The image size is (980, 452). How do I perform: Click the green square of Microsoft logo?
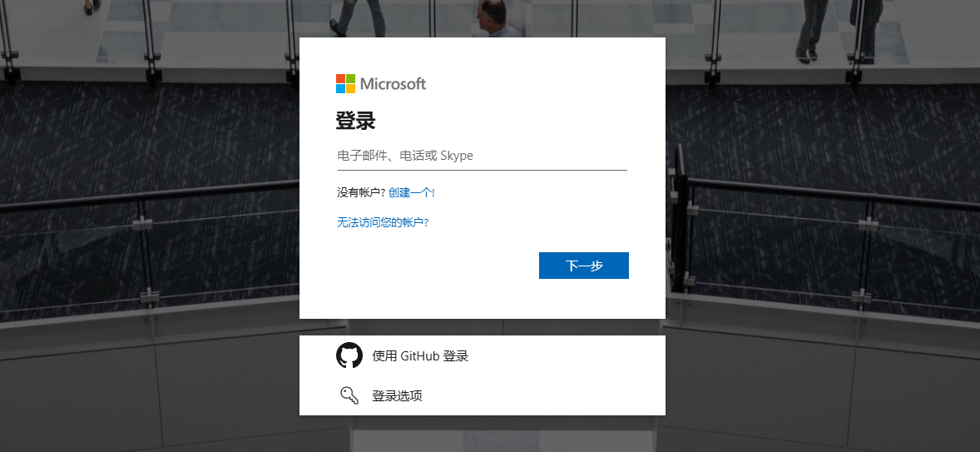[350, 79]
